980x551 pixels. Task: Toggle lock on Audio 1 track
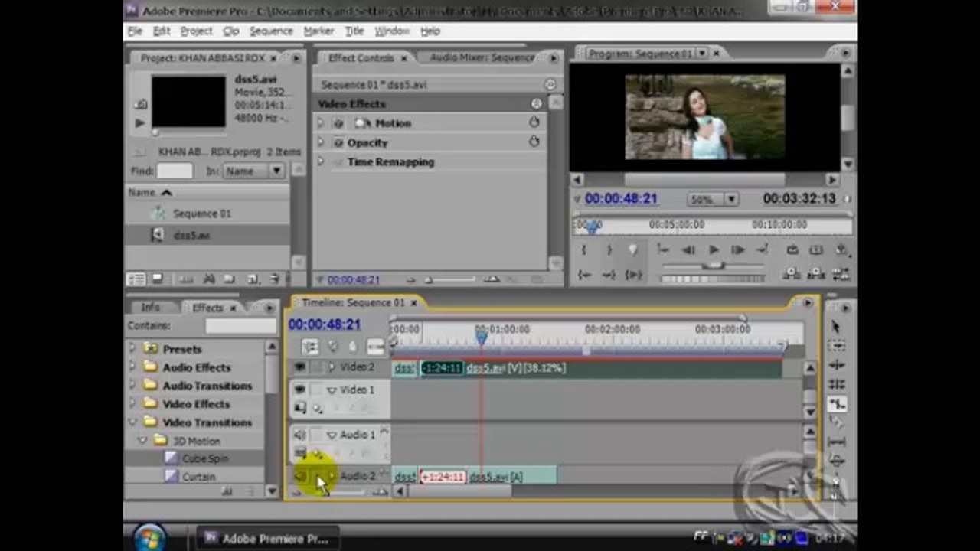coord(316,435)
